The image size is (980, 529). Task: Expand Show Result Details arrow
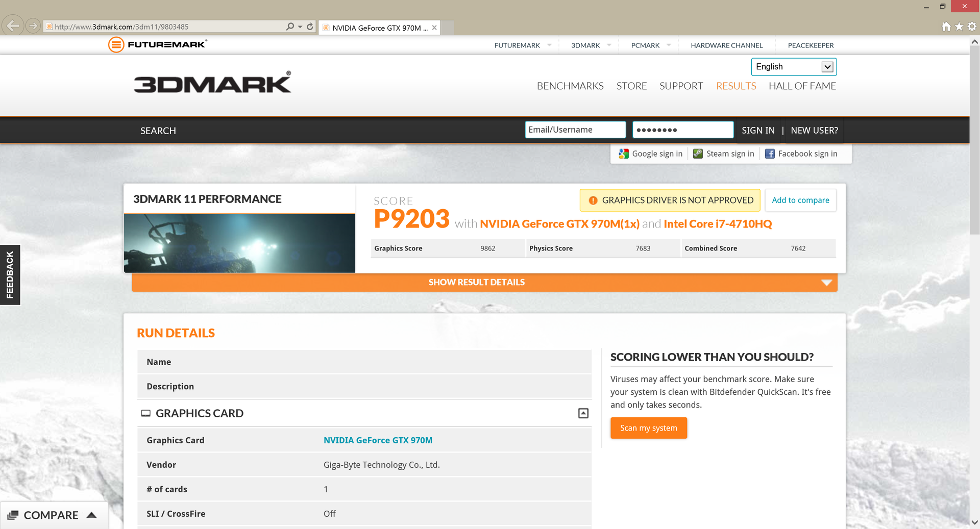coord(826,283)
